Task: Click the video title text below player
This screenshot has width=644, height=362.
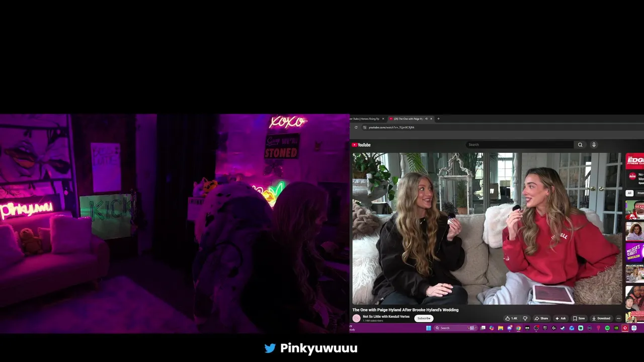Action: (x=406, y=310)
